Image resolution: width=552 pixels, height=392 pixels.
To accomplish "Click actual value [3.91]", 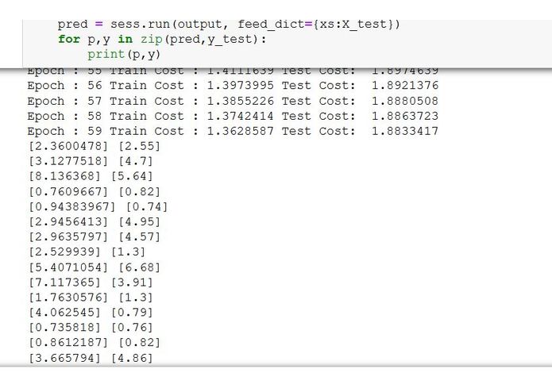I will pyautogui.click(x=132, y=282).
